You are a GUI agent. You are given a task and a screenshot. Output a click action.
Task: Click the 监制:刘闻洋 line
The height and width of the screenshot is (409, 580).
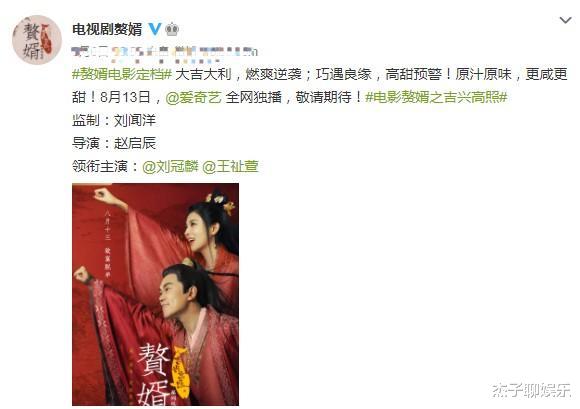[x=114, y=121]
